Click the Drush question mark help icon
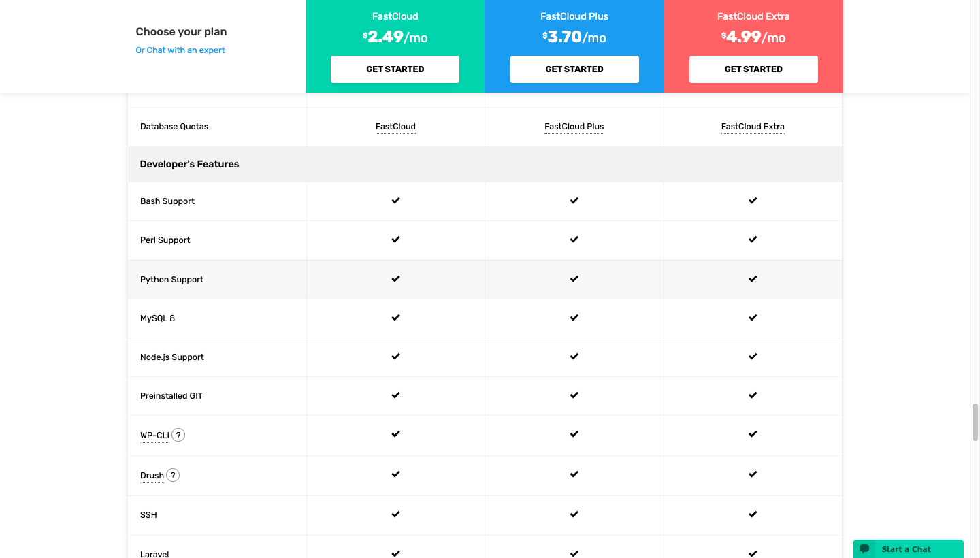Viewport: 980px width, 558px height. pos(173,475)
